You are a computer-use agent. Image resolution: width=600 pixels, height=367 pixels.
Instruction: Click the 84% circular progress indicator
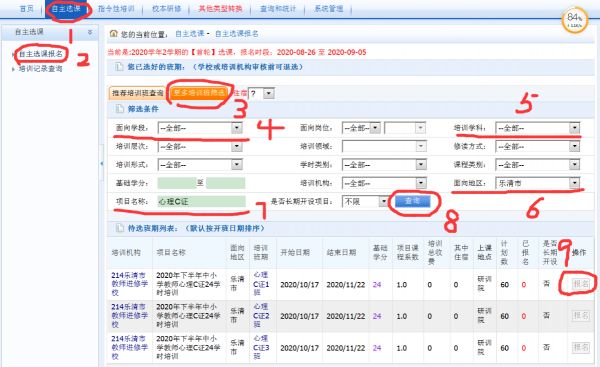(x=574, y=20)
